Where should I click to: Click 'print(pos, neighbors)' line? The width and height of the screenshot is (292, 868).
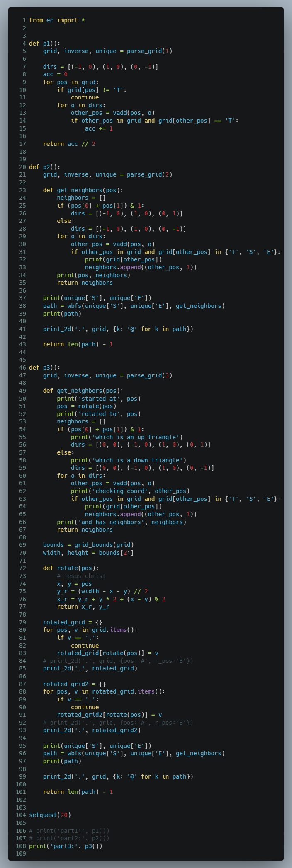(94, 275)
